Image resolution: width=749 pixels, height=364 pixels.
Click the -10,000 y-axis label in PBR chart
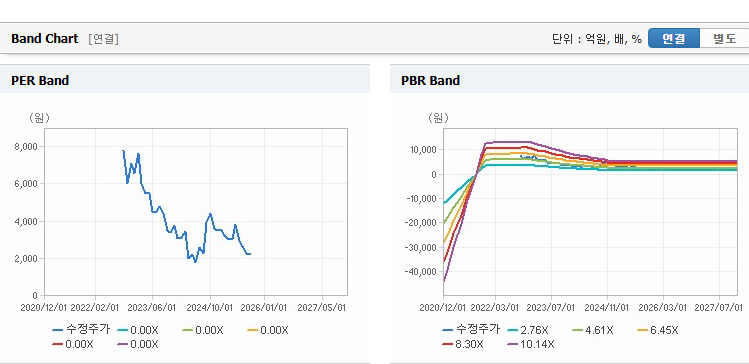(x=422, y=199)
